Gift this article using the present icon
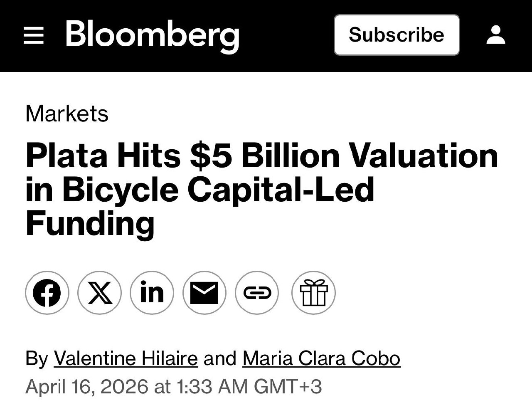 click(313, 293)
